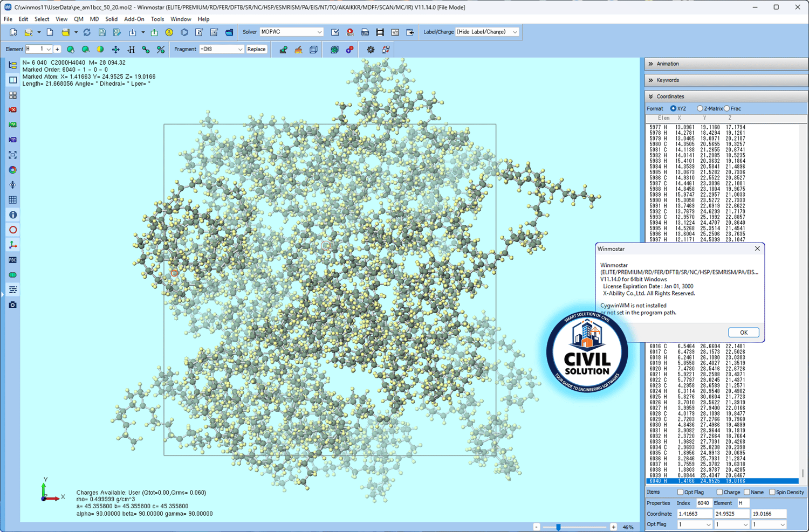Toggle the PBC periodic boundary icon
Viewport: 809px width, 532px height.
coord(13,260)
